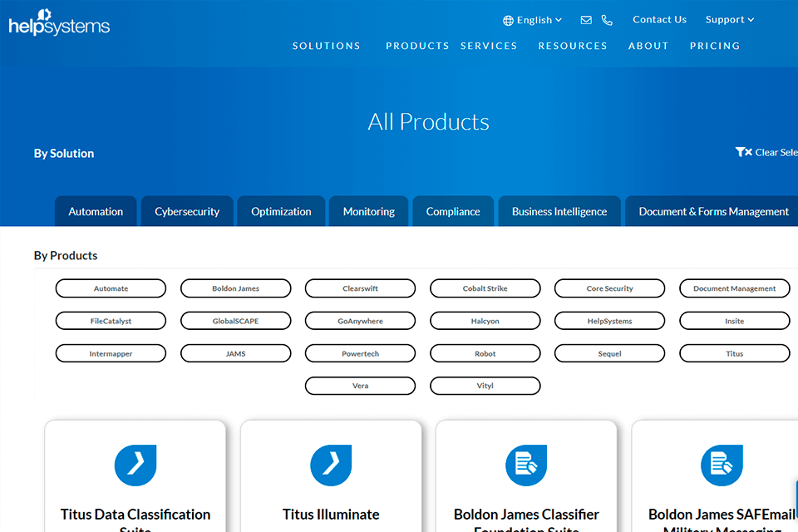Filter by the Sequel product pill
798x532 pixels.
[609, 353]
